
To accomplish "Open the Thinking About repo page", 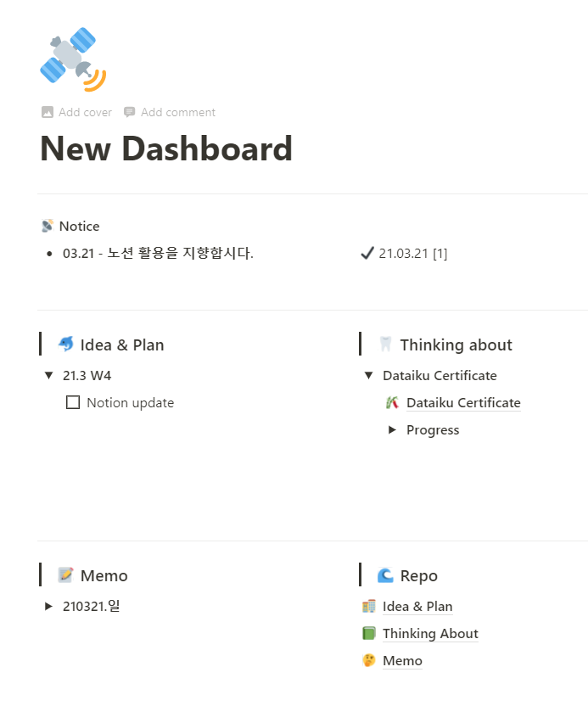I will click(430, 633).
